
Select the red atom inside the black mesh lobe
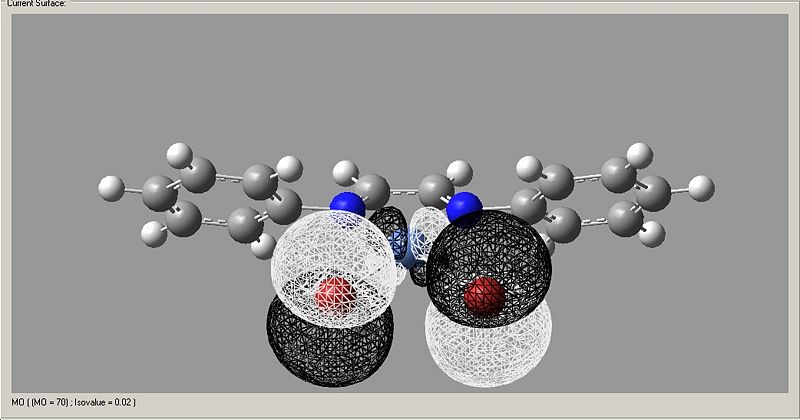(484, 296)
